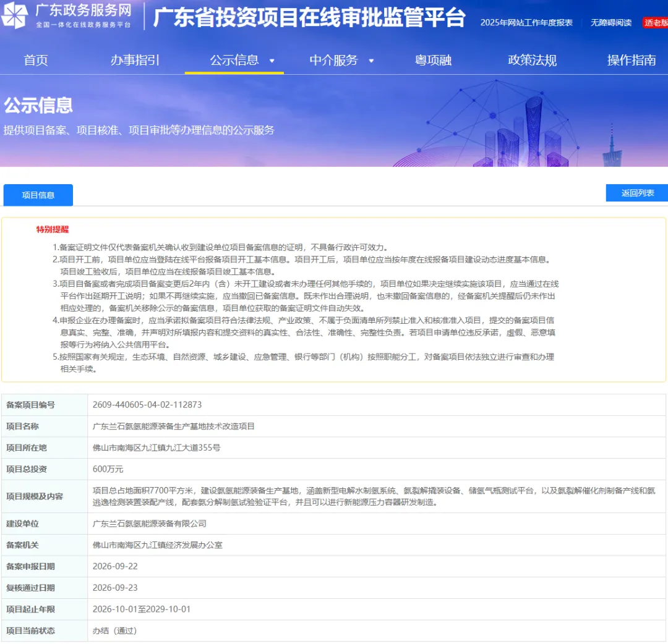Click the 备案项目编号 row label
This screenshot has width=668, height=644.
click(x=31, y=405)
